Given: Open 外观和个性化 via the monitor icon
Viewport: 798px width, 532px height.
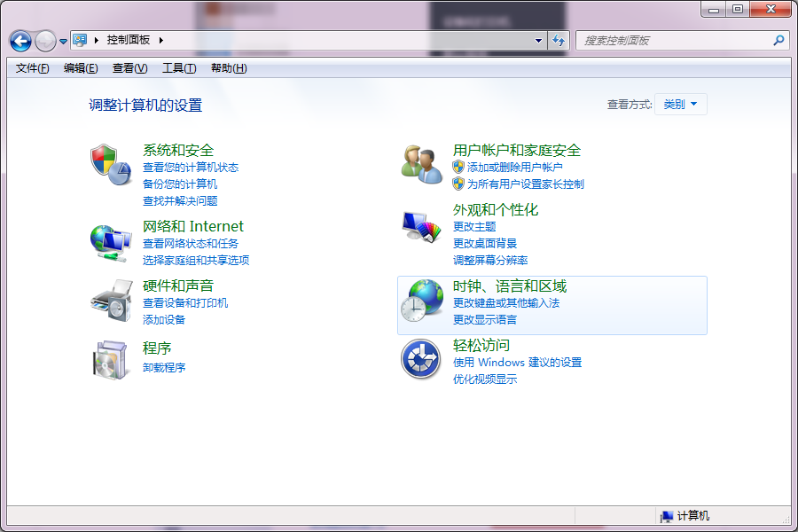Looking at the screenshot, I should click(420, 225).
